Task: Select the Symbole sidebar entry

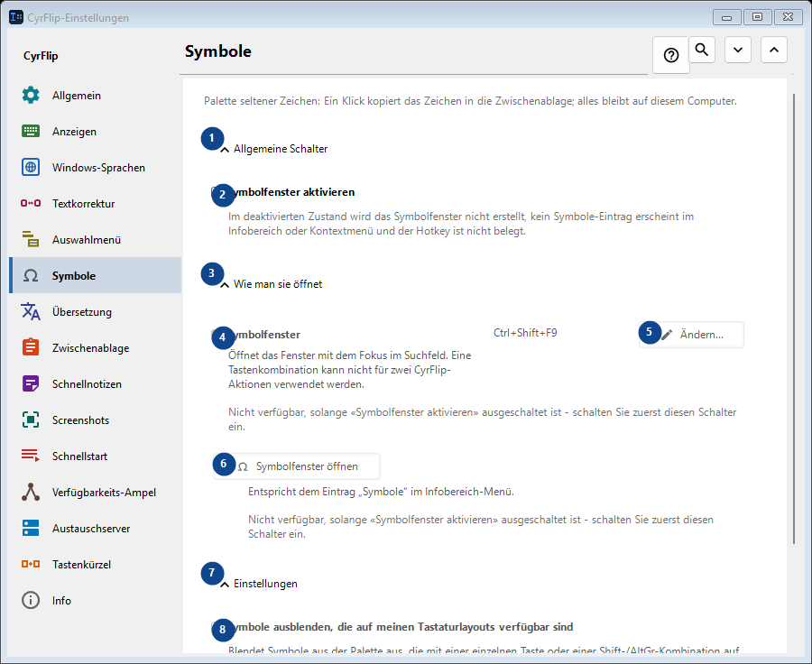Action: tap(96, 275)
